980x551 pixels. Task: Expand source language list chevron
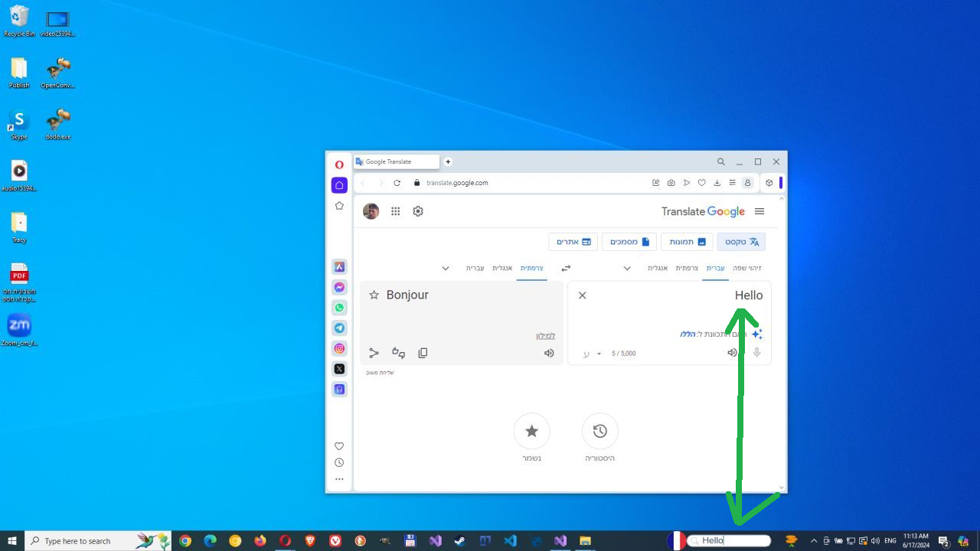point(627,269)
